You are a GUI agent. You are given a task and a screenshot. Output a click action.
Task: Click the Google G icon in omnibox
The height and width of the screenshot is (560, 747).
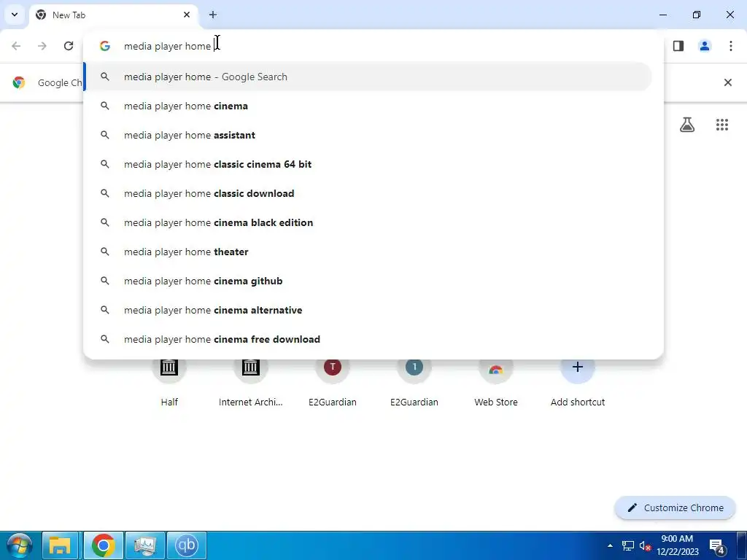pyautogui.click(x=105, y=46)
